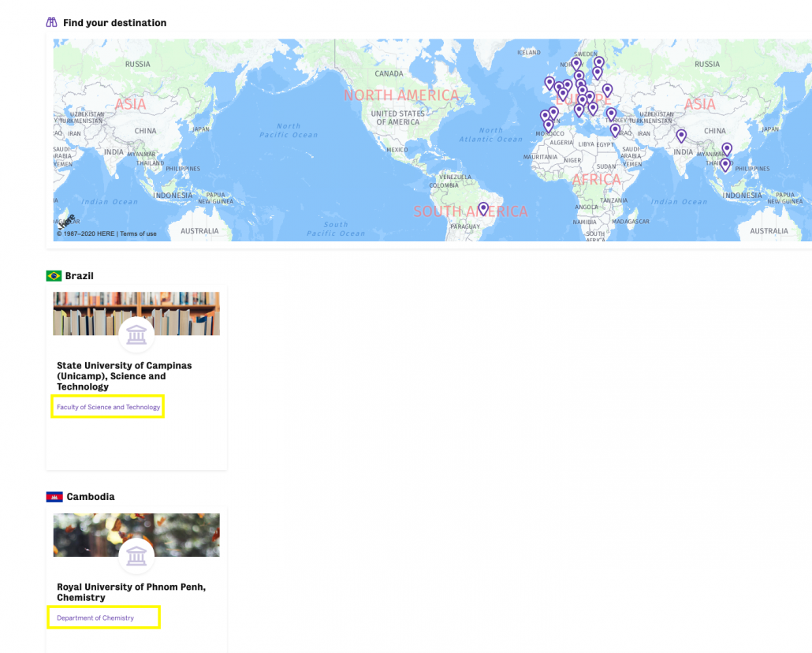Click the 1987–2020 HERE copyright text
This screenshot has width=812, height=653.
[85, 233]
